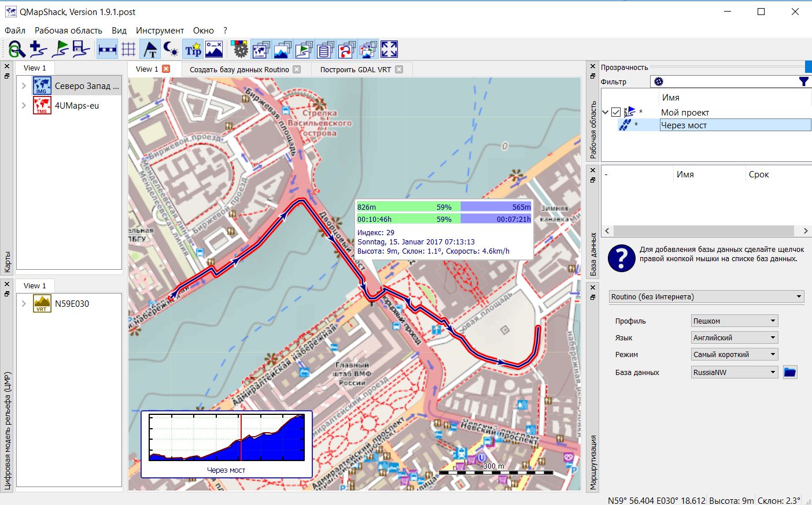
Task: Add an empty project via the toolbar
Action: [39, 50]
